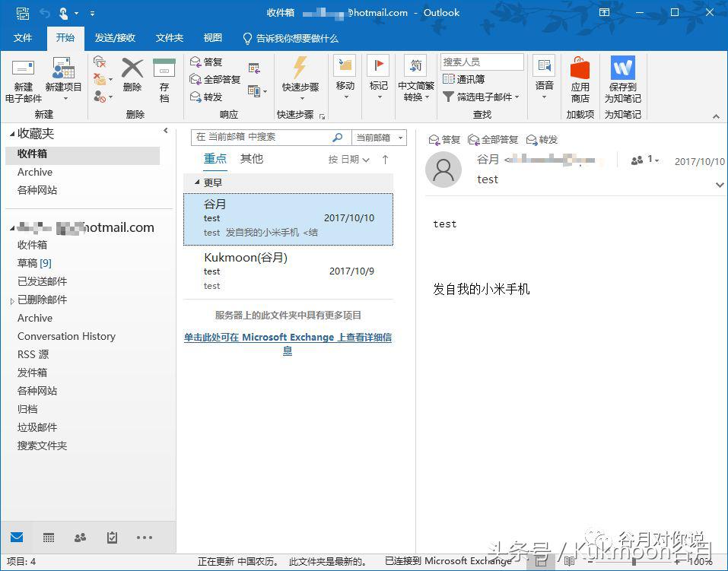Switch to the 视图 ribbon tab

tap(211, 37)
